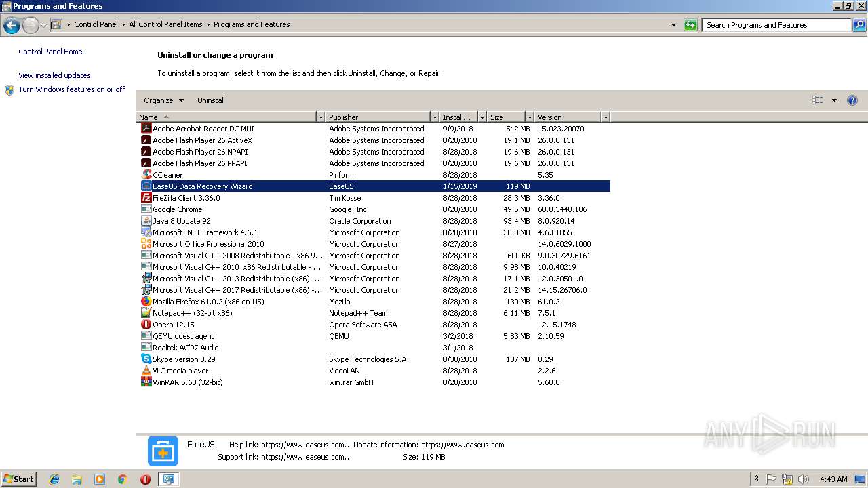The height and width of the screenshot is (488, 868).
Task: Click the Realtek AC'97 Audio icon
Action: pos(146,348)
